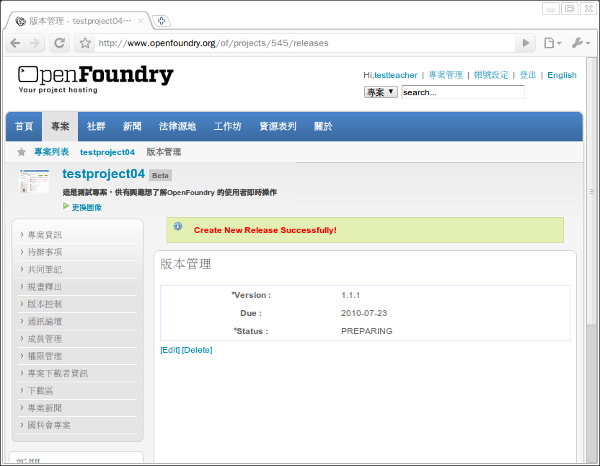The height and width of the screenshot is (466, 600).
Task: Reload the page with the refresh icon
Action: [59, 43]
